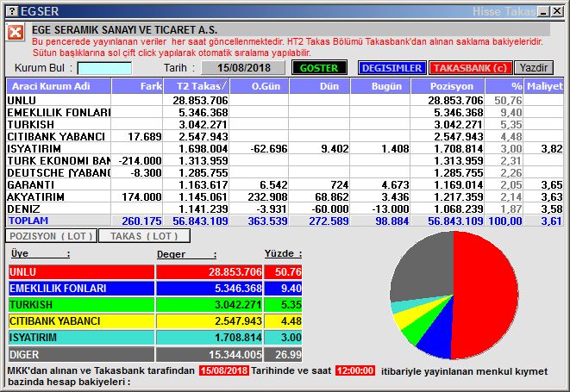Click the Üye legend header
570x392 pixels.
tap(40, 253)
